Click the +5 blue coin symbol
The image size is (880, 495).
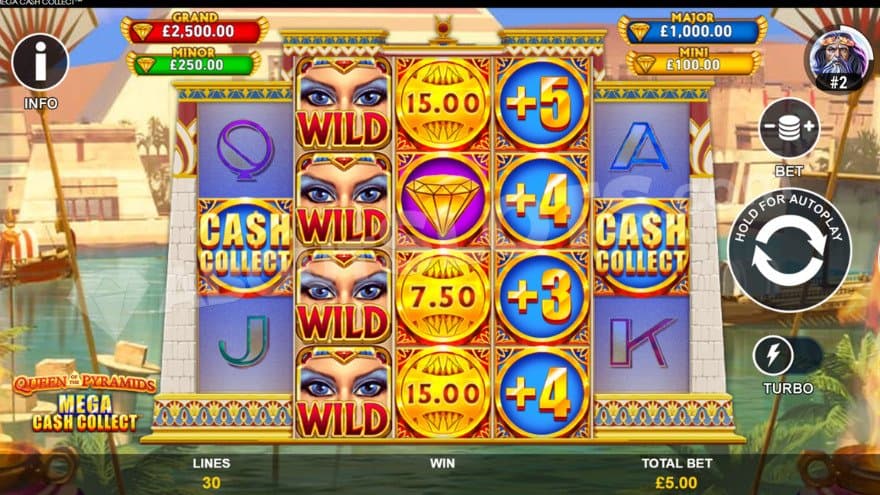pos(542,103)
